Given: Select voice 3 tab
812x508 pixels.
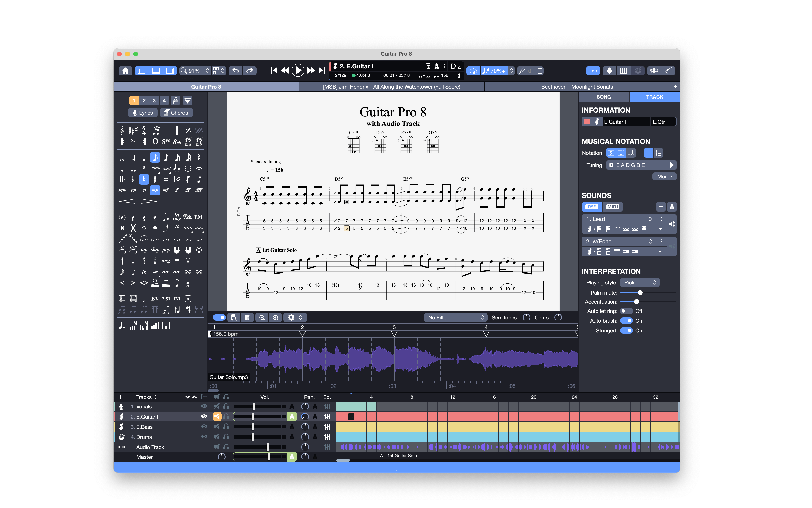Looking at the screenshot, I should tap(154, 100).
